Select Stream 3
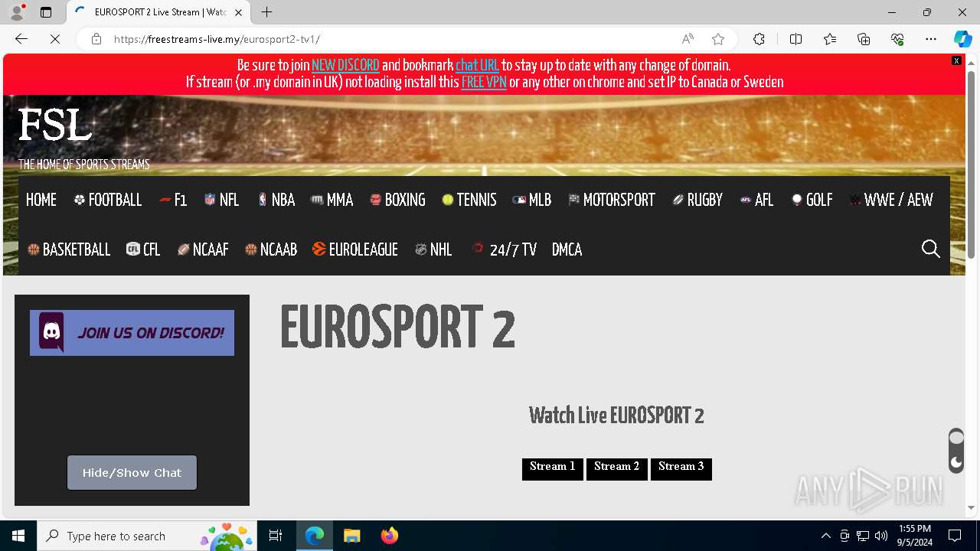 681,469
